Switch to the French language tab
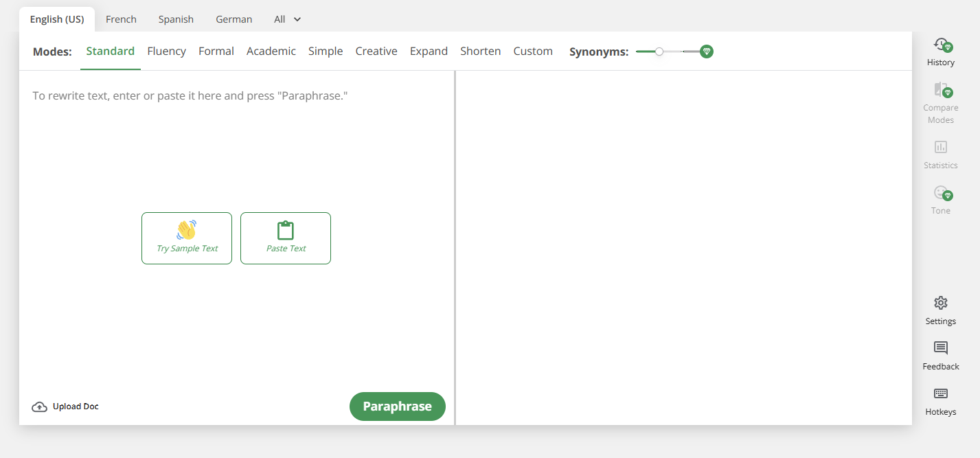The image size is (980, 458). [x=121, y=19]
